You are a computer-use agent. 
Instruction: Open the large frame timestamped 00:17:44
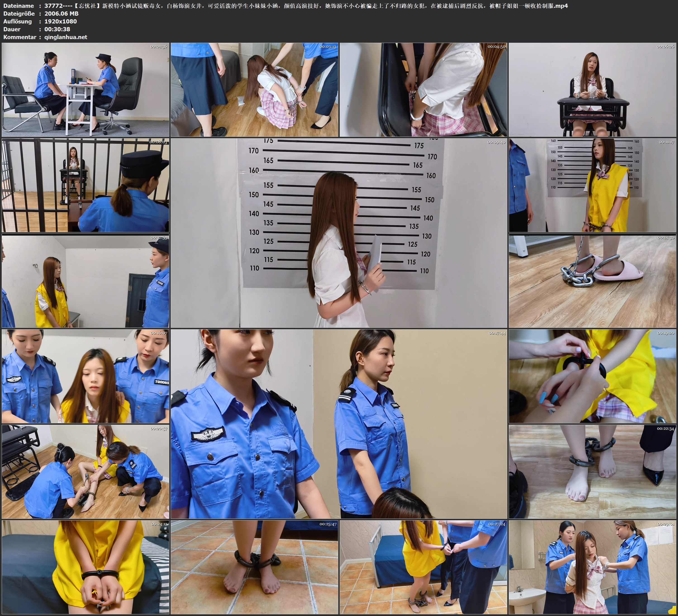tap(339, 424)
